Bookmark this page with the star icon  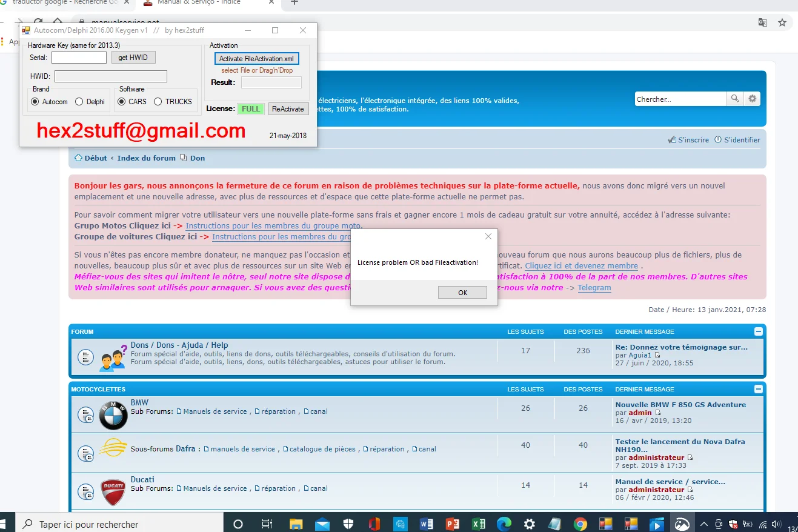click(782, 22)
